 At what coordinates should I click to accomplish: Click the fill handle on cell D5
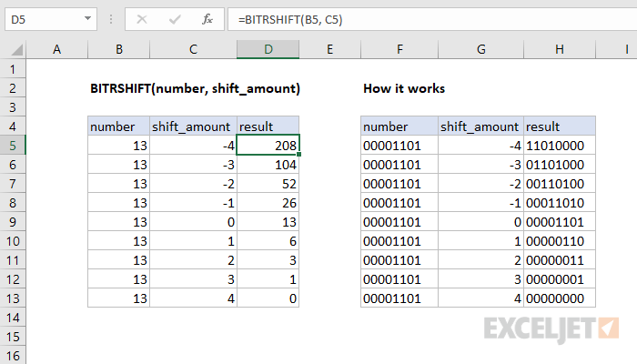pyautogui.click(x=299, y=155)
